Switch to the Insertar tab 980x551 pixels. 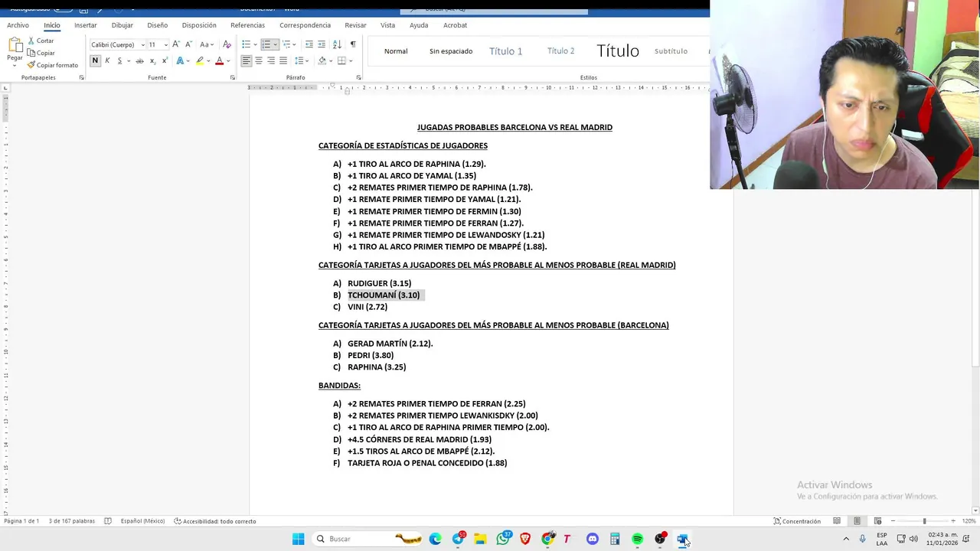[86, 25]
